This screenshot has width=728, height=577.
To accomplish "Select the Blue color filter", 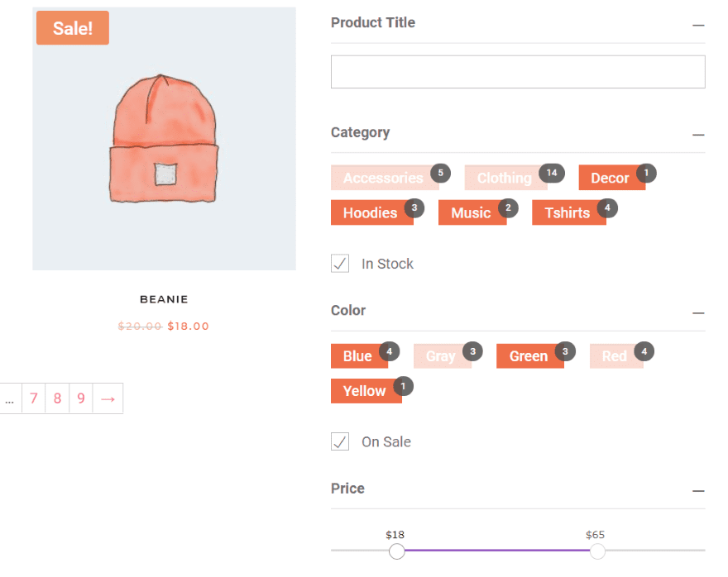I will 357,356.
